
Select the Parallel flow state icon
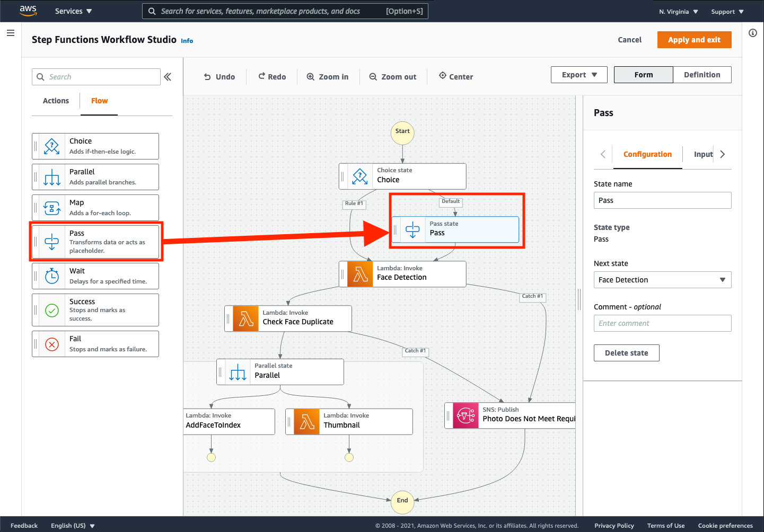point(52,177)
